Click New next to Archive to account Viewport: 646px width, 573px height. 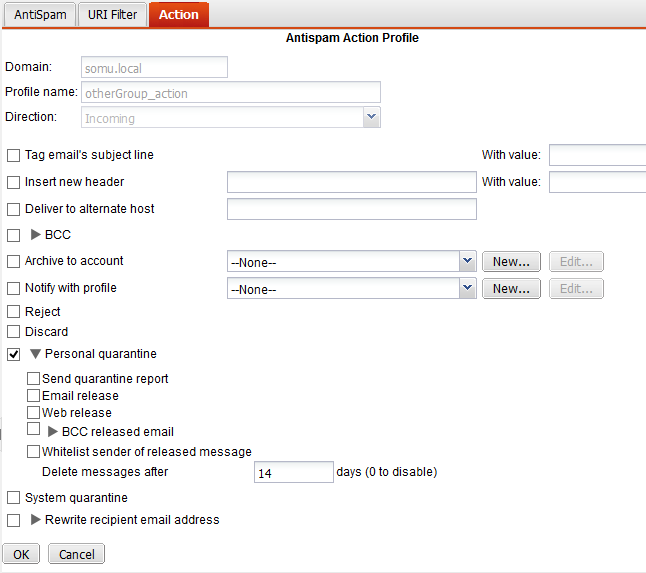511,262
